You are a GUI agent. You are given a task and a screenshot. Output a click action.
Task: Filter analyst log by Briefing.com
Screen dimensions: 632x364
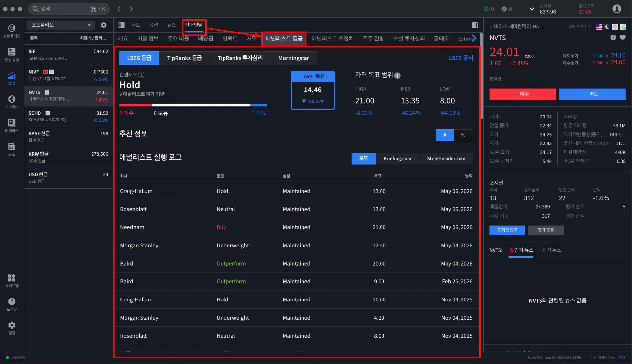click(x=397, y=159)
